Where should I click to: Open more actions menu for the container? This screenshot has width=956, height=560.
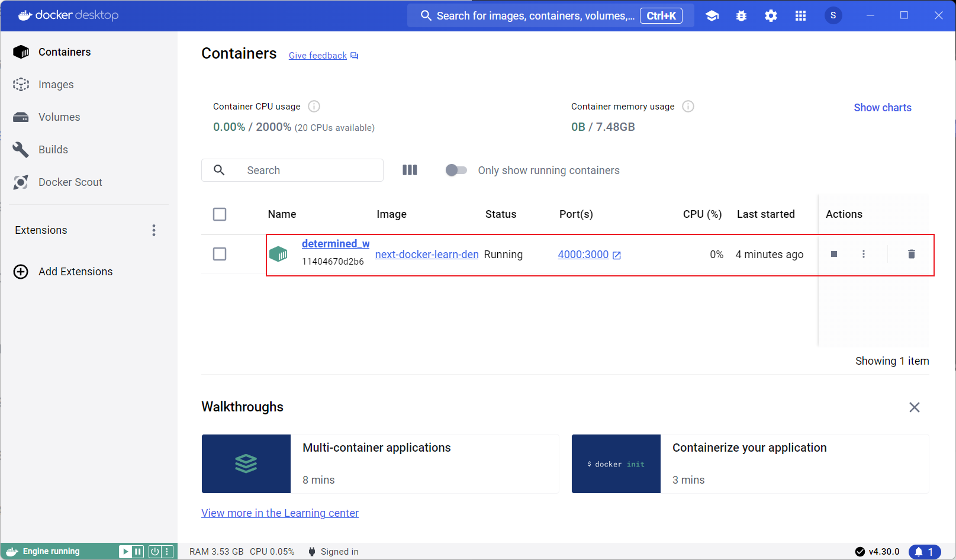pyautogui.click(x=863, y=254)
